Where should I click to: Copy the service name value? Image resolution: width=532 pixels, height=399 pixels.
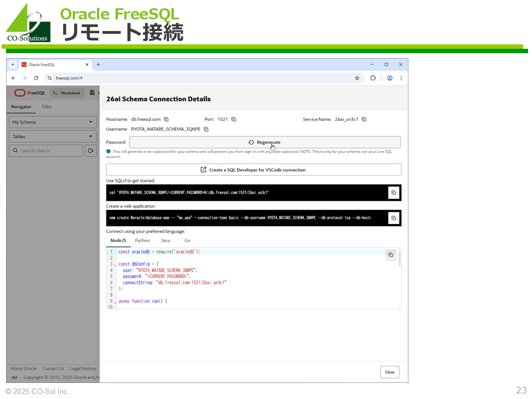[x=364, y=119]
